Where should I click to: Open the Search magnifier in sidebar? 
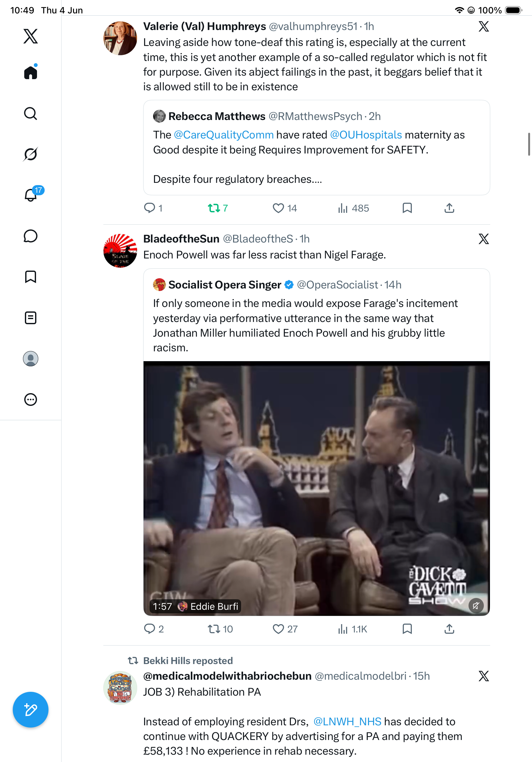(31, 114)
